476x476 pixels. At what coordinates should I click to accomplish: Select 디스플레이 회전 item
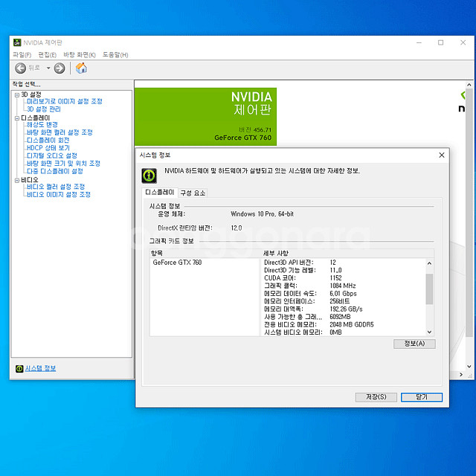point(48,141)
